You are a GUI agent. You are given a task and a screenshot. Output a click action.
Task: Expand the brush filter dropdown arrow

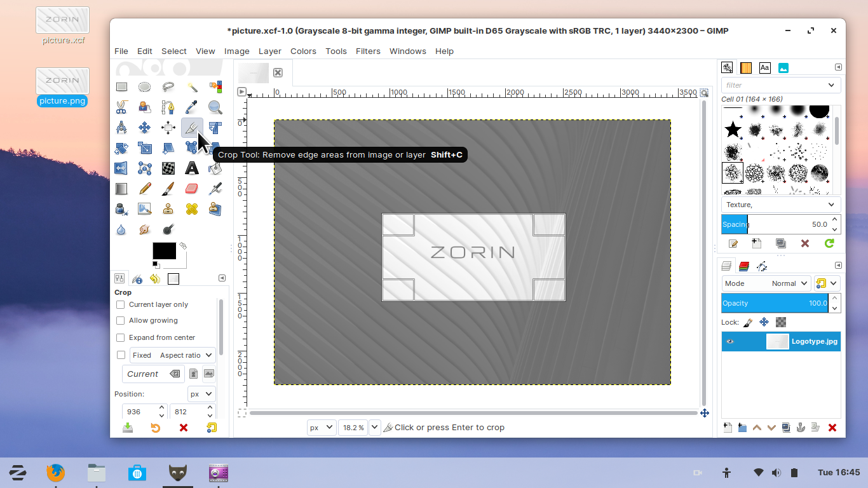pos(832,85)
